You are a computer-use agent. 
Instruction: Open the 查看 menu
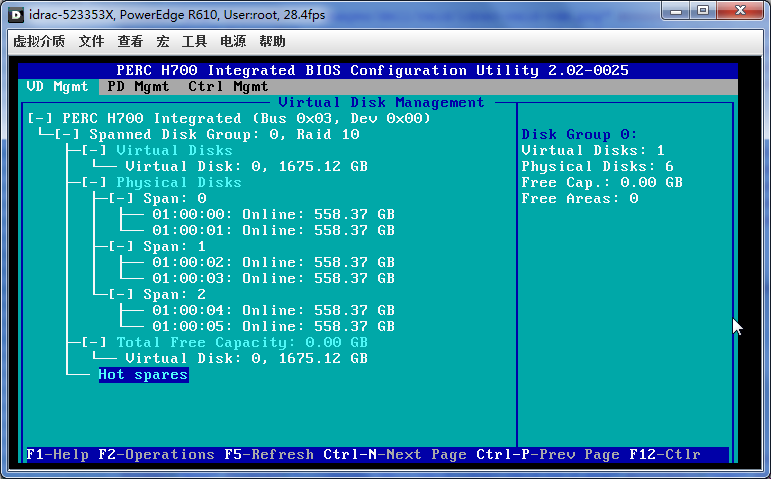(130, 41)
